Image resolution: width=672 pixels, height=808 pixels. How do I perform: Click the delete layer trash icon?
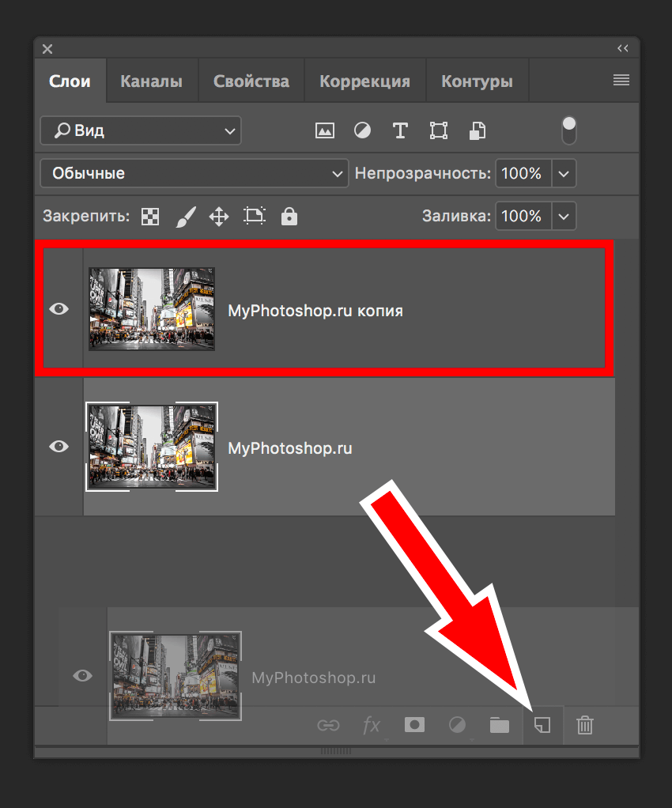[x=584, y=725]
